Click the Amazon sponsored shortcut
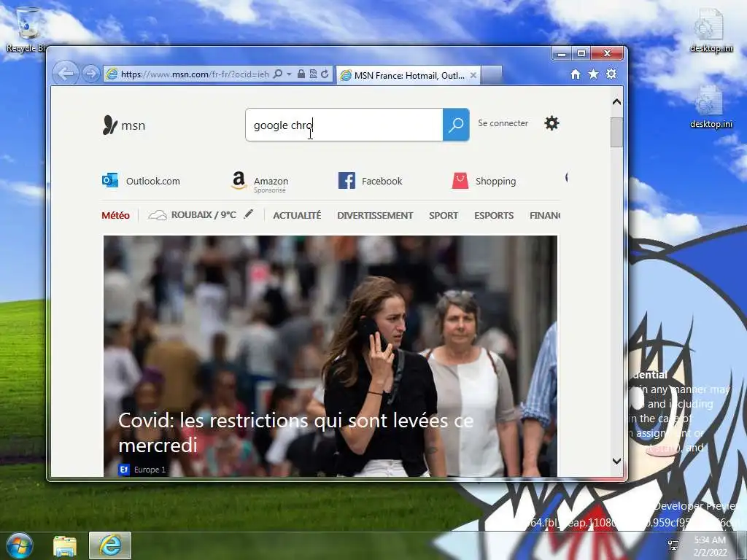Viewport: 747px width, 560px height. 260,182
